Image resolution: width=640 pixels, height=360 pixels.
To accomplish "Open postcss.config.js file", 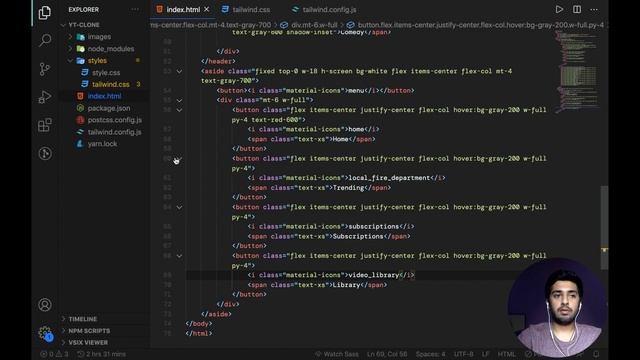I will [x=114, y=120].
